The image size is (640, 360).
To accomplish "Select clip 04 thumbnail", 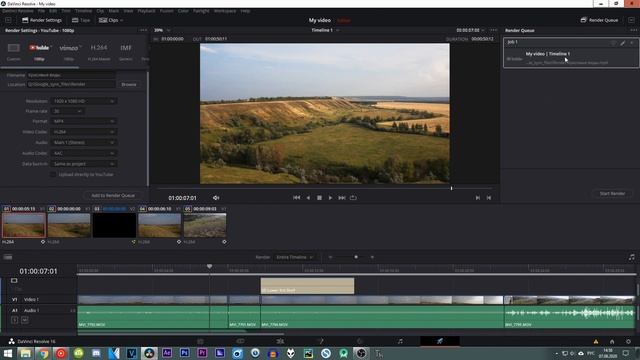I will pos(160,225).
